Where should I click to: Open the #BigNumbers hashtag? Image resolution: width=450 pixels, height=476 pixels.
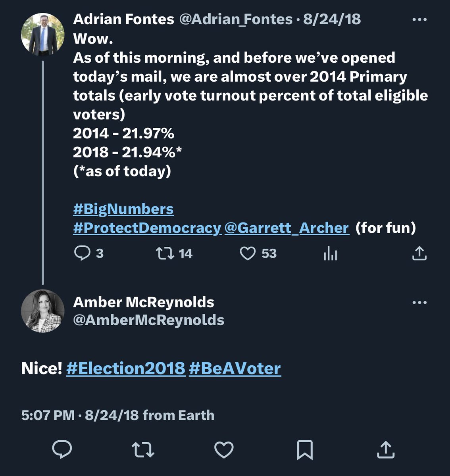point(123,209)
